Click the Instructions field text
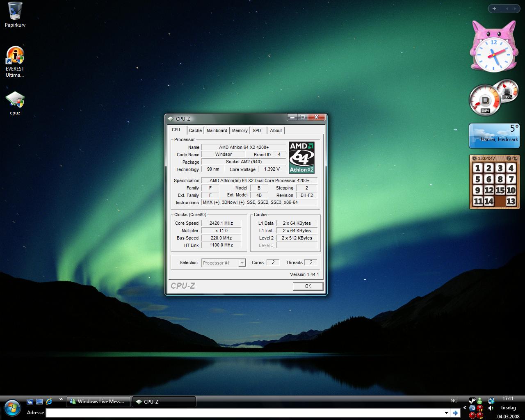The height and width of the screenshot is (420, 525). [259, 203]
